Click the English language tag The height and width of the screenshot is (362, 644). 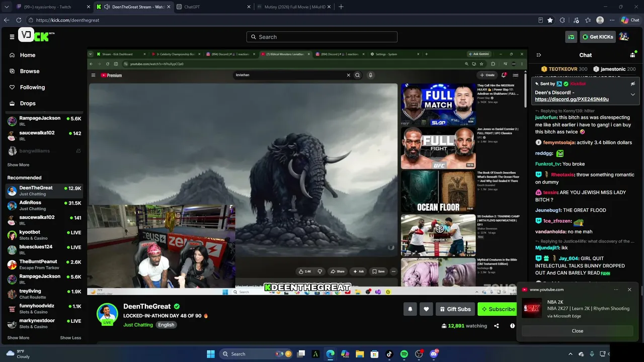(166, 325)
